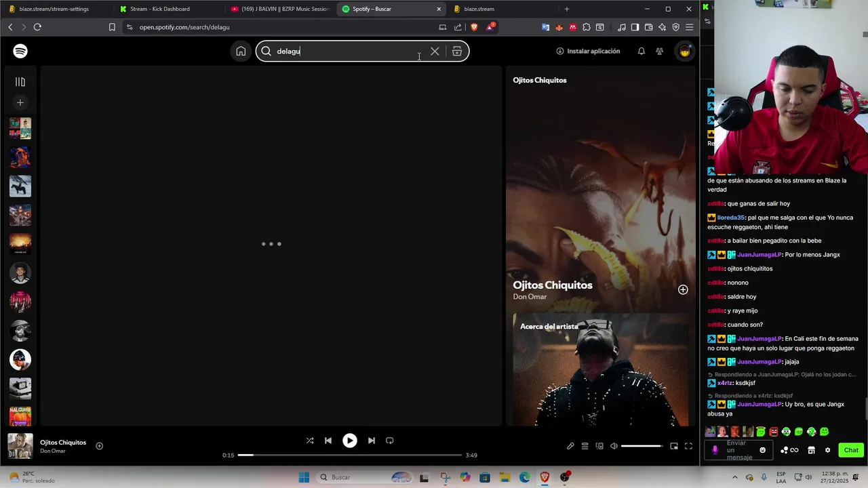
Task: Add Ojitos Chiquitos to library in right panel
Action: point(683,290)
